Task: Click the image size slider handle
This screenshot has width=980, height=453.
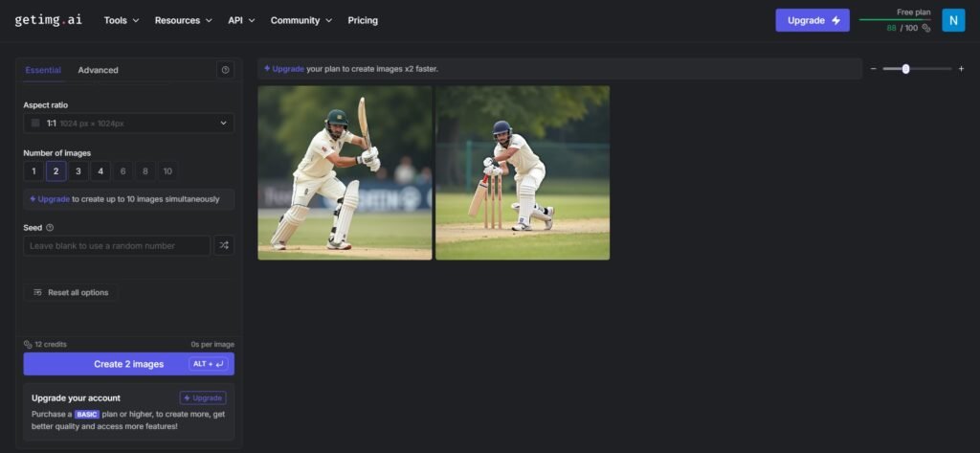Action: pyautogui.click(x=905, y=69)
